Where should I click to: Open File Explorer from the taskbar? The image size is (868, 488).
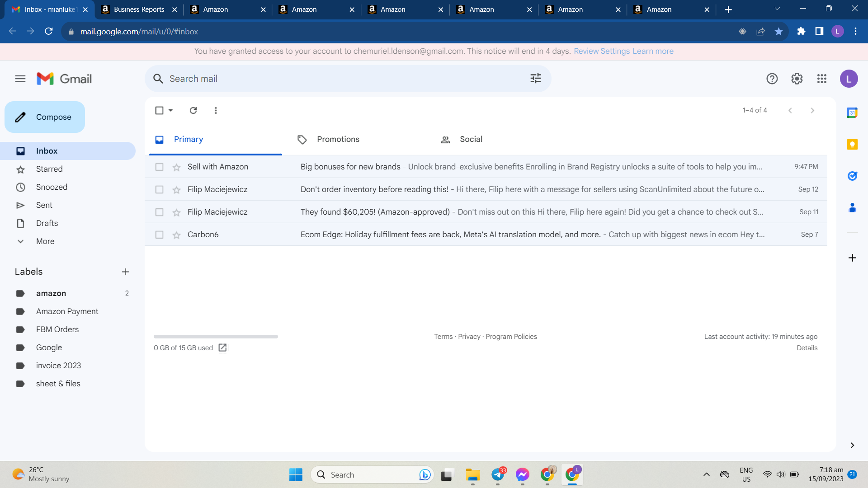tap(473, 474)
